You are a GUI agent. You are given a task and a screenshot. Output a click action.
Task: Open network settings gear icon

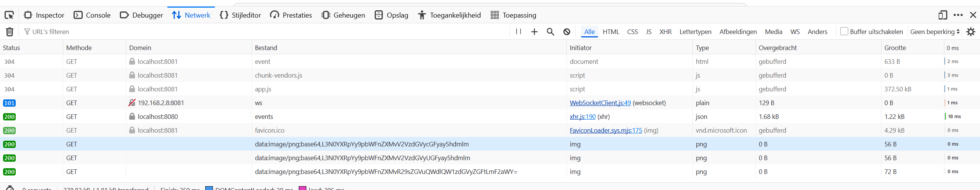[971, 32]
